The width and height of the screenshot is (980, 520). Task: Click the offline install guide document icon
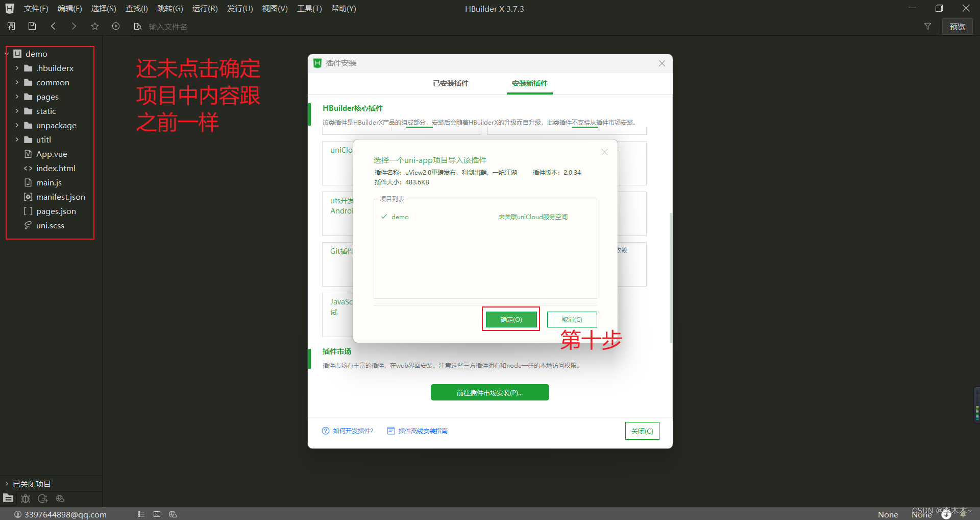[391, 431]
